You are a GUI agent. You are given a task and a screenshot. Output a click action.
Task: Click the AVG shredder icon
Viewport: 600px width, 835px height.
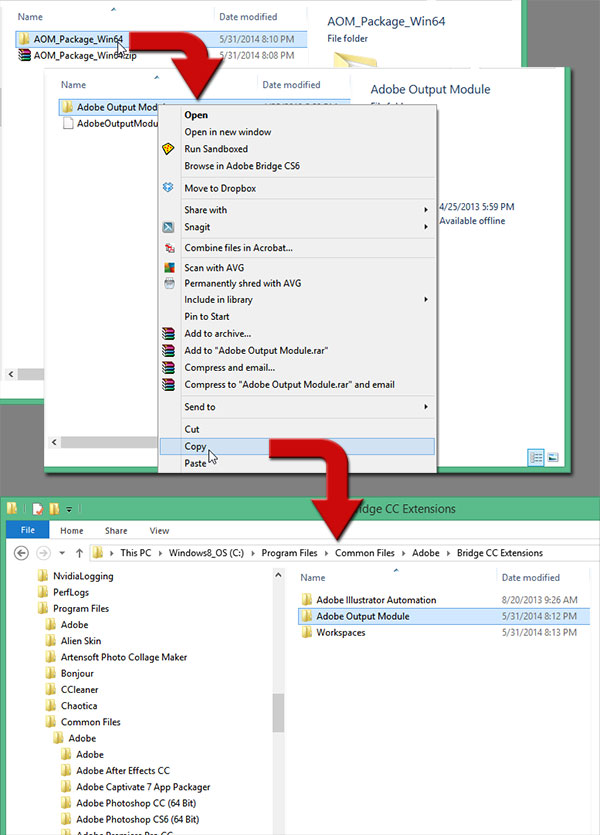(169, 283)
